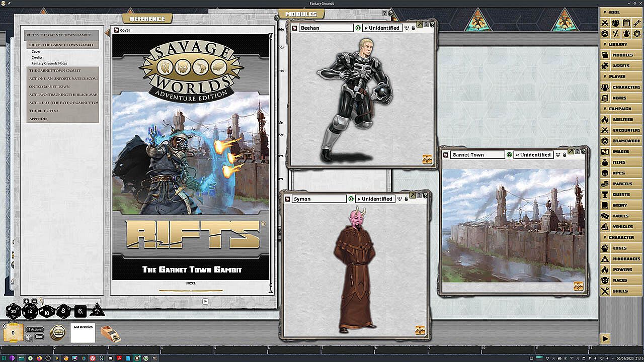Roll the d8 die
Image resolution: width=644 pixels, height=362 pixels.
63,312
